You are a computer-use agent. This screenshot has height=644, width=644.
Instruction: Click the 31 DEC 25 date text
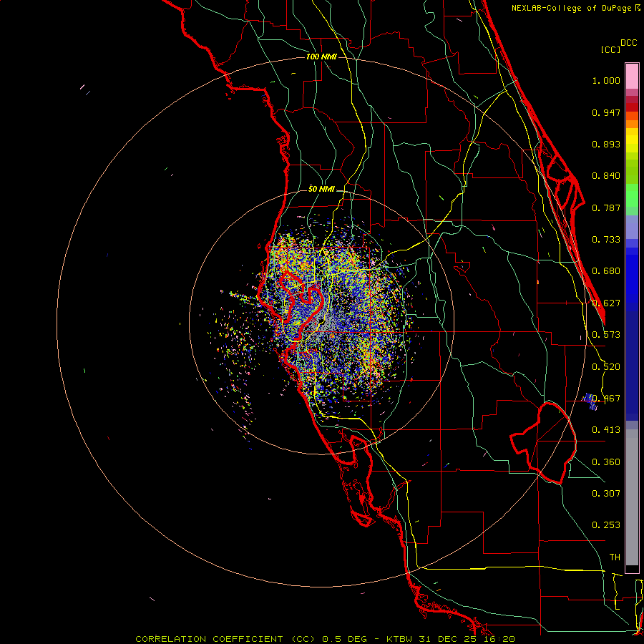tap(448, 639)
